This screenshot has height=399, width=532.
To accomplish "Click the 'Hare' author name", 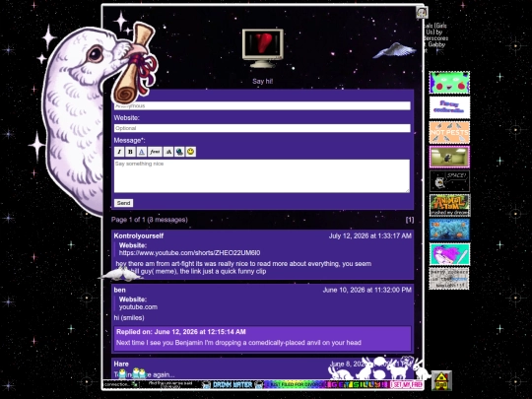I will 121,365.
